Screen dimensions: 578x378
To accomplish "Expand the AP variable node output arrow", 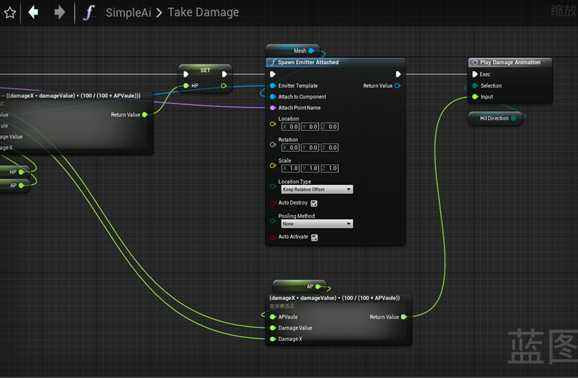I will point(327,288).
